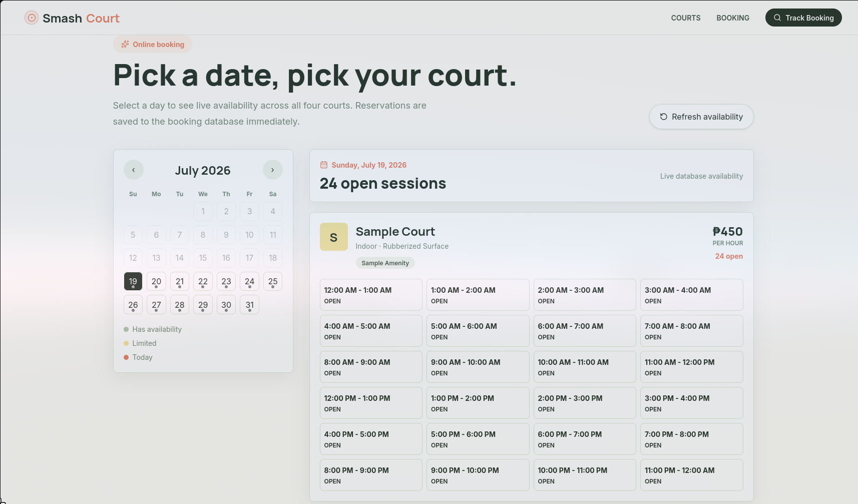Book the 5:00 AM - 6:00 AM slot
The image size is (858, 504).
[x=478, y=331]
